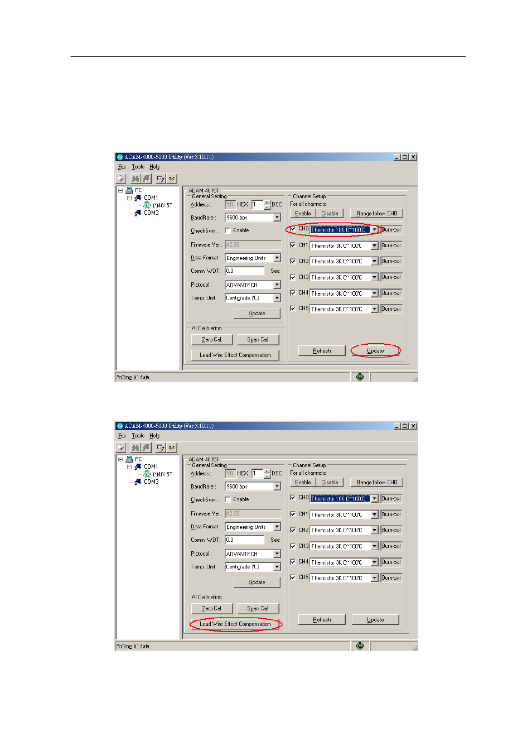Collapse the PC node in upper window tree
Viewport: 532px width, 756px height.
click(x=120, y=190)
